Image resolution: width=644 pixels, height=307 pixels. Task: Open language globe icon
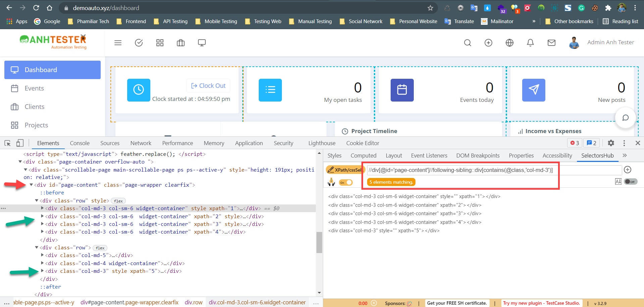(x=509, y=43)
